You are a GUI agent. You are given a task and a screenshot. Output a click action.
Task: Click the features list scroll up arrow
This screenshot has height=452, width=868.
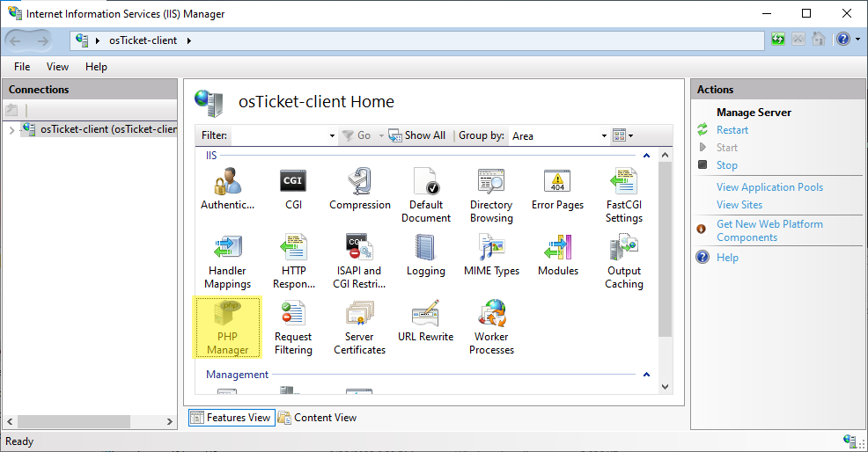click(665, 156)
